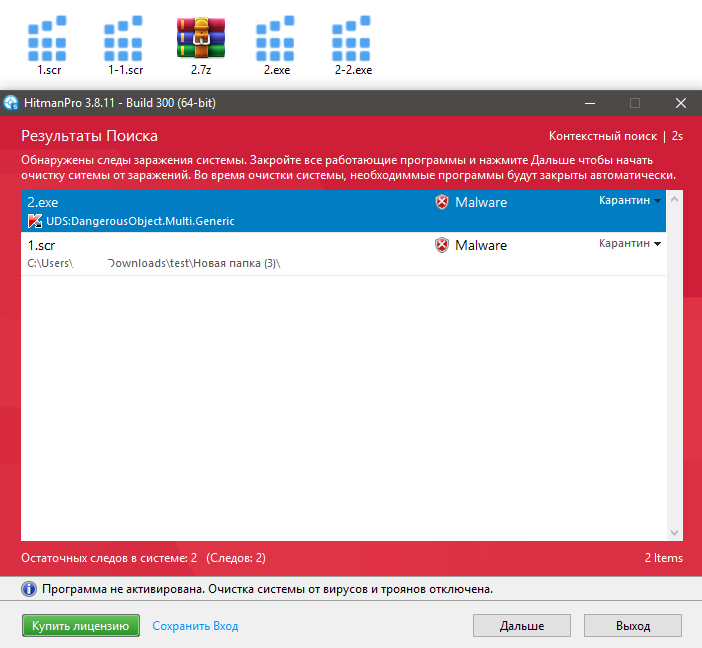This screenshot has height=648, width=702.
Task: Select the 1-1.scr file icon
Action: [x=123, y=39]
